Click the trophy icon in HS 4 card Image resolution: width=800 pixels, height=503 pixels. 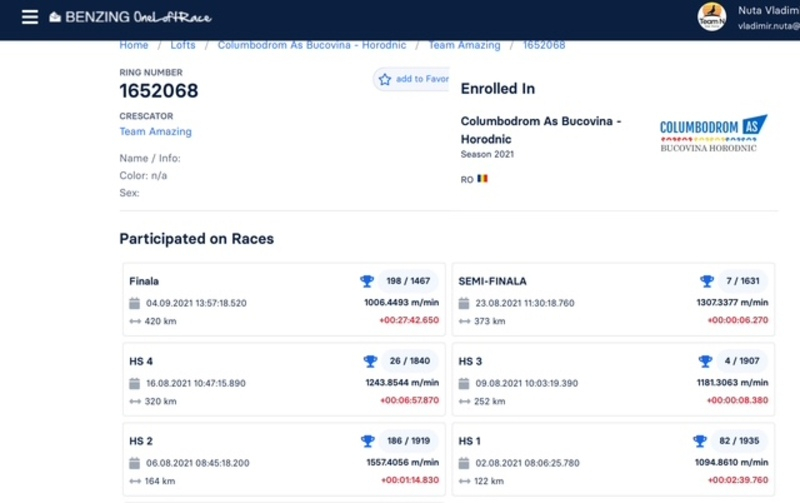point(369,361)
